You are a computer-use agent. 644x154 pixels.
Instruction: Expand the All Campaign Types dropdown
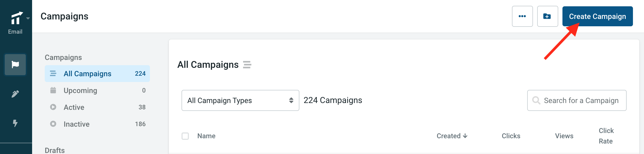240,100
